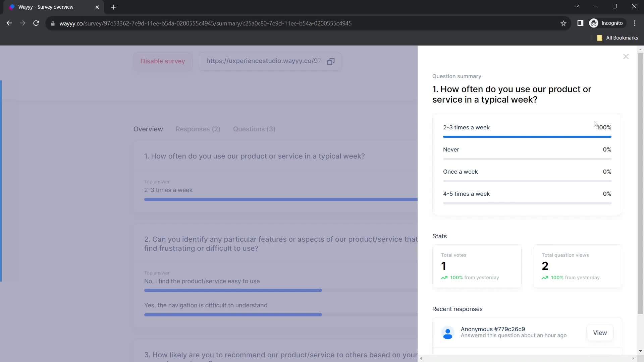Image resolution: width=644 pixels, height=362 pixels.
Task: Click the green trend icon under Total votes
Action: click(x=444, y=278)
